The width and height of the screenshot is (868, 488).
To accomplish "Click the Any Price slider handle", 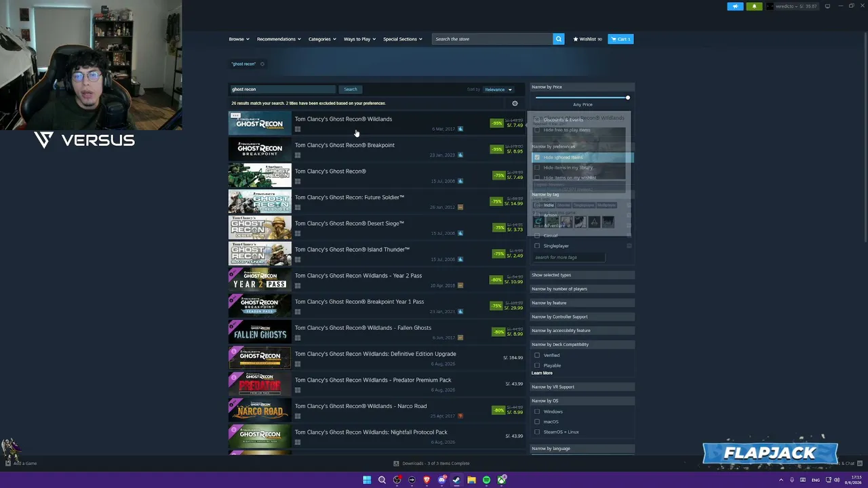I will (628, 98).
